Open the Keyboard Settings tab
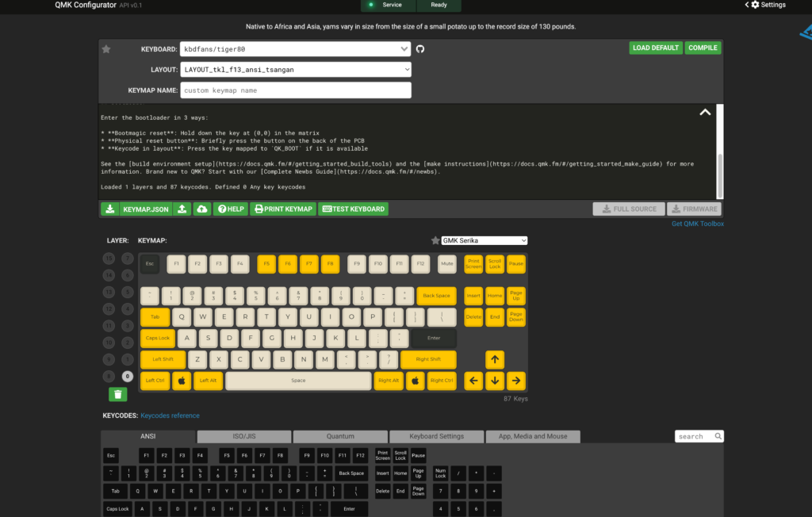Image resolution: width=812 pixels, height=517 pixels. tap(437, 437)
